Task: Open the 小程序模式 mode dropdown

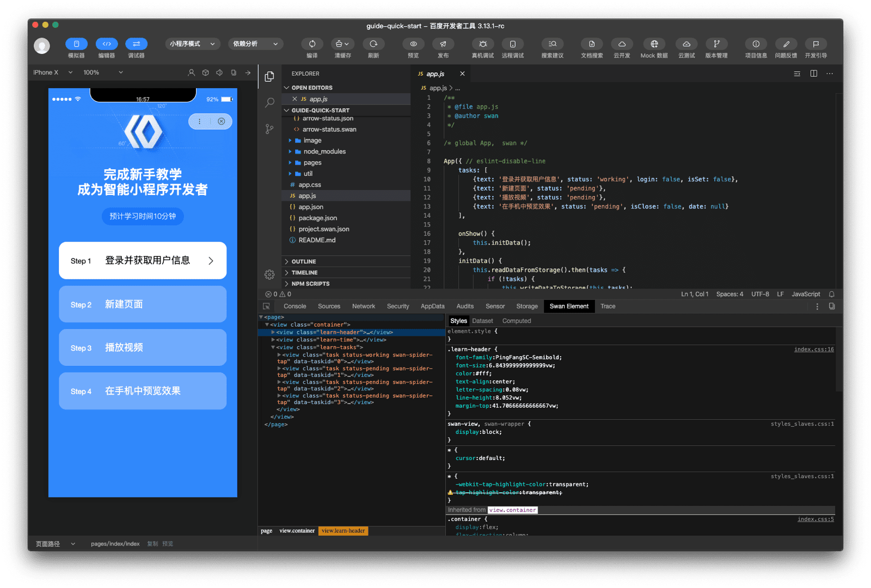Action: (x=192, y=44)
